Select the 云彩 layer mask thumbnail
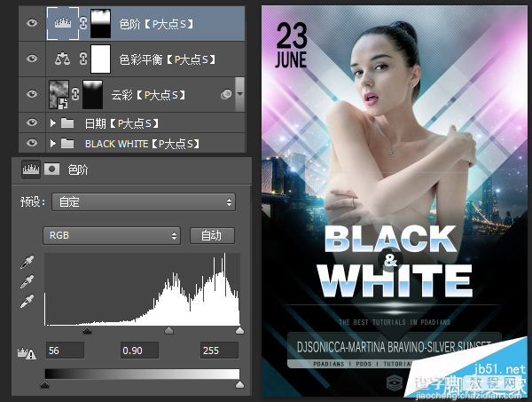The height and width of the screenshot is (402, 532). point(92,94)
